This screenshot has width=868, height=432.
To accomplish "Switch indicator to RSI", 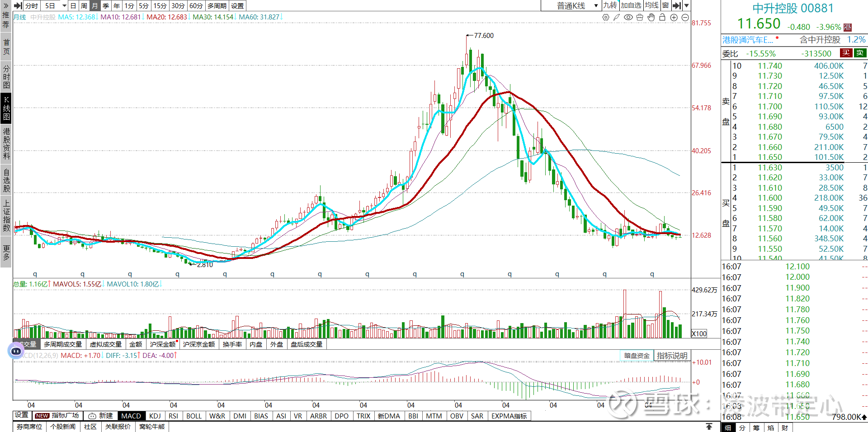I will pos(173,416).
